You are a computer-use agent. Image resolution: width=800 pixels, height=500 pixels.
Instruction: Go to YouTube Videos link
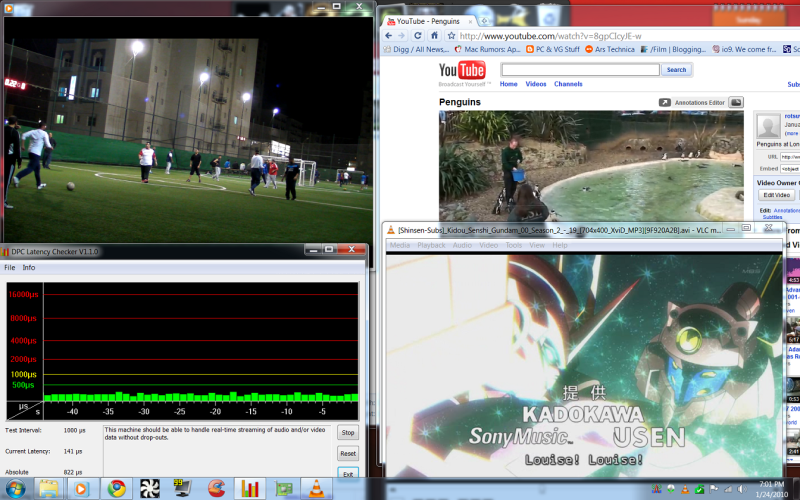[536, 84]
